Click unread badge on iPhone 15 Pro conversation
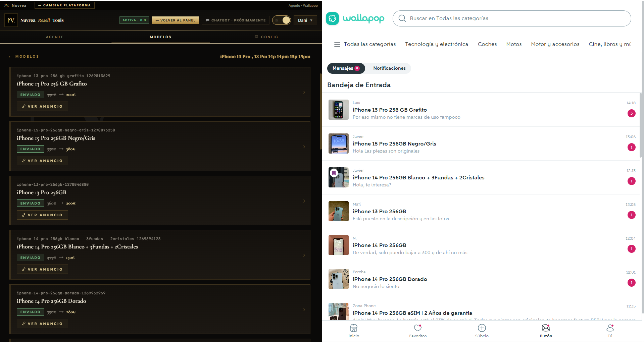Screen dimensions: 644x342 click(631, 147)
